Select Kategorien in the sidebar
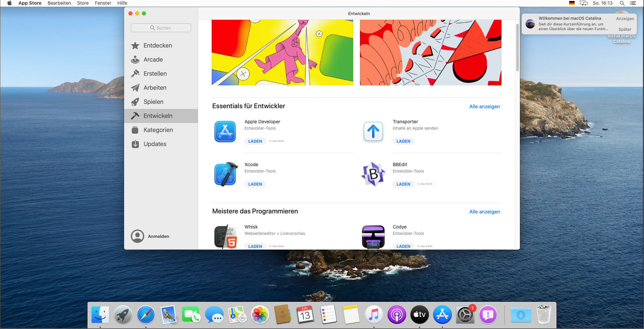The width and height of the screenshot is (644, 329). (158, 130)
